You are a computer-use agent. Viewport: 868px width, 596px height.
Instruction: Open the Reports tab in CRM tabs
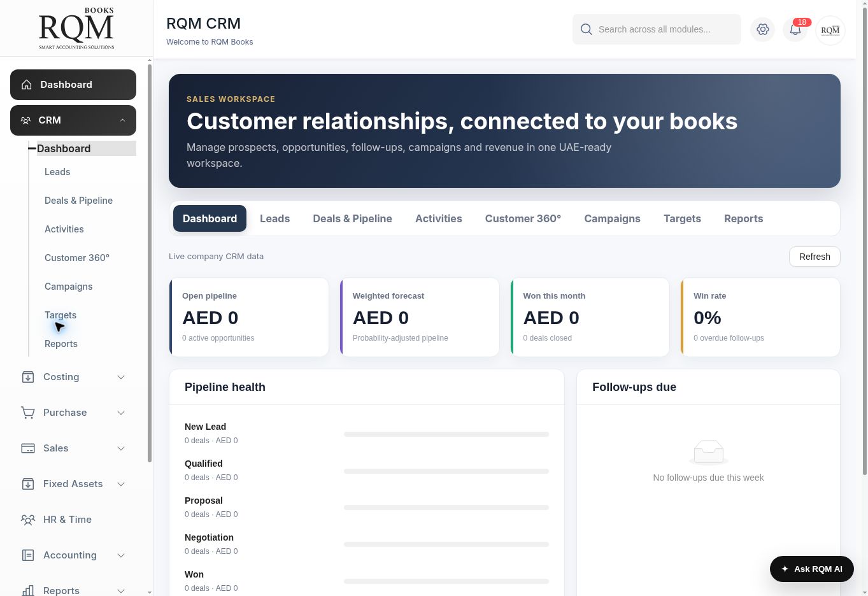click(743, 218)
